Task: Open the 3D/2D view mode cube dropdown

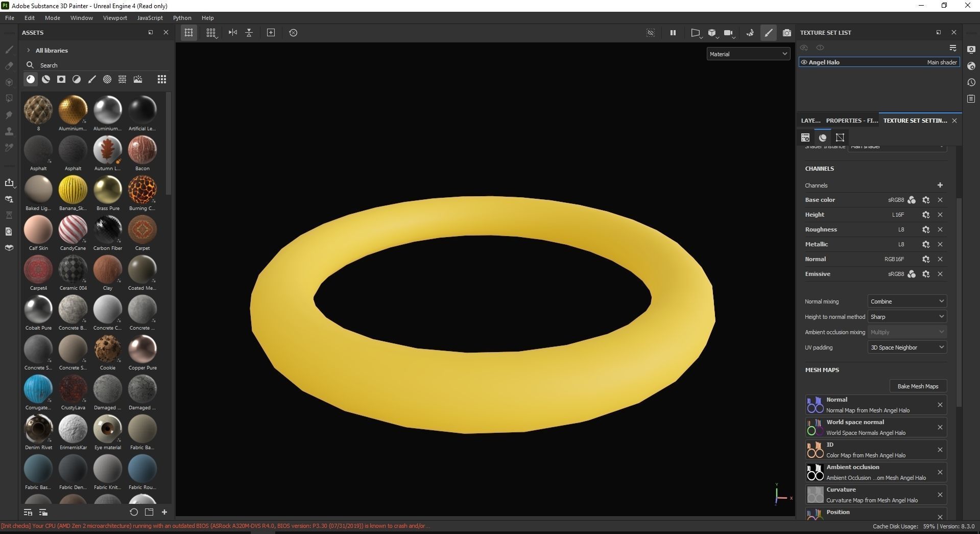Action: pos(713,33)
